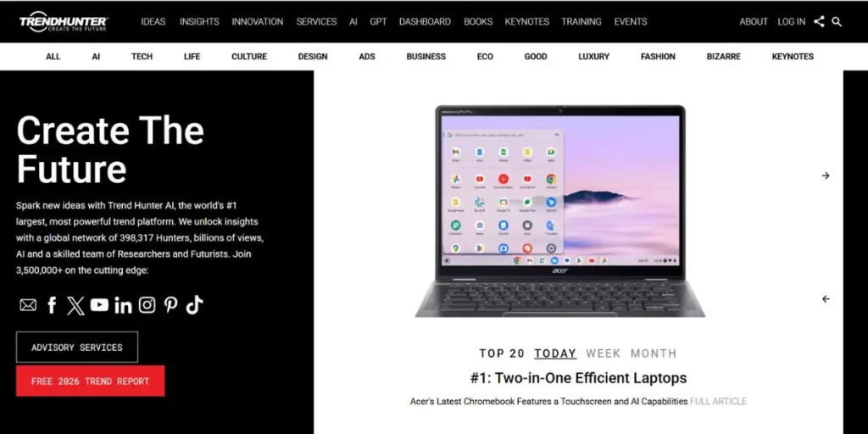
Task: Open the Pinterest social icon
Action: pos(170,305)
